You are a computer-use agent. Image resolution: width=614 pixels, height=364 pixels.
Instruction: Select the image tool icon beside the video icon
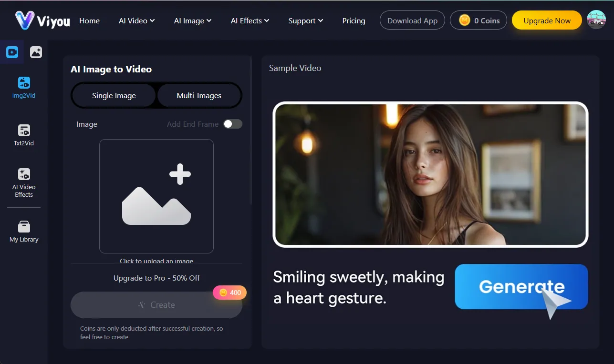[36, 51]
